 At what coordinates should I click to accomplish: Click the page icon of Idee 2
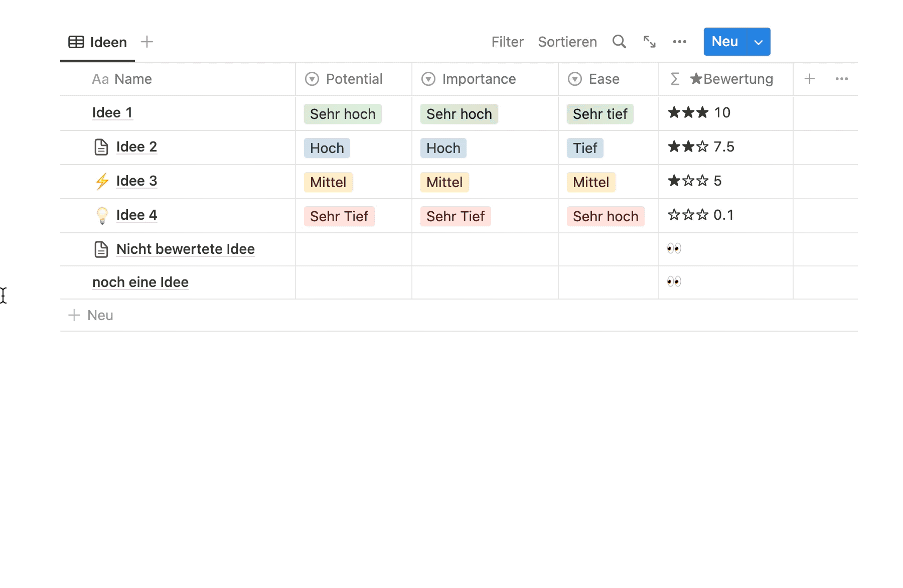pyautogui.click(x=101, y=147)
